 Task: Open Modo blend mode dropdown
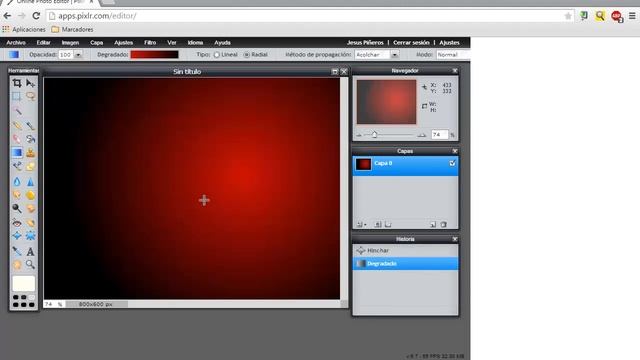pos(452,55)
